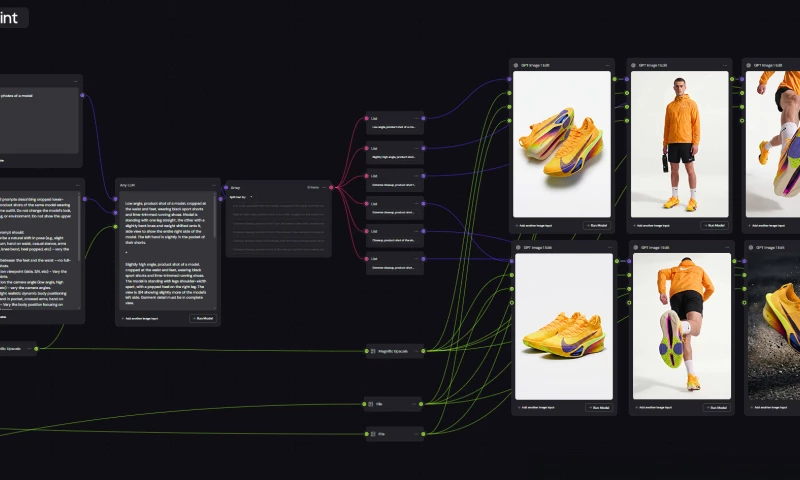
Task: Add another image input to standing-model node
Action: [652, 225]
